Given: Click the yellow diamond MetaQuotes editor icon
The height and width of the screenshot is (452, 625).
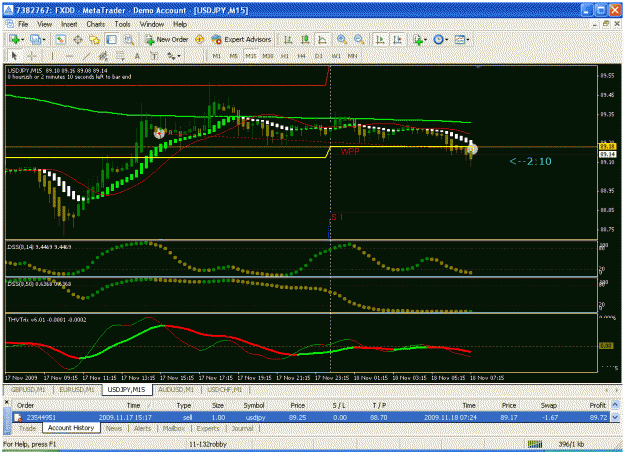Looking at the screenshot, I should 199,39.
